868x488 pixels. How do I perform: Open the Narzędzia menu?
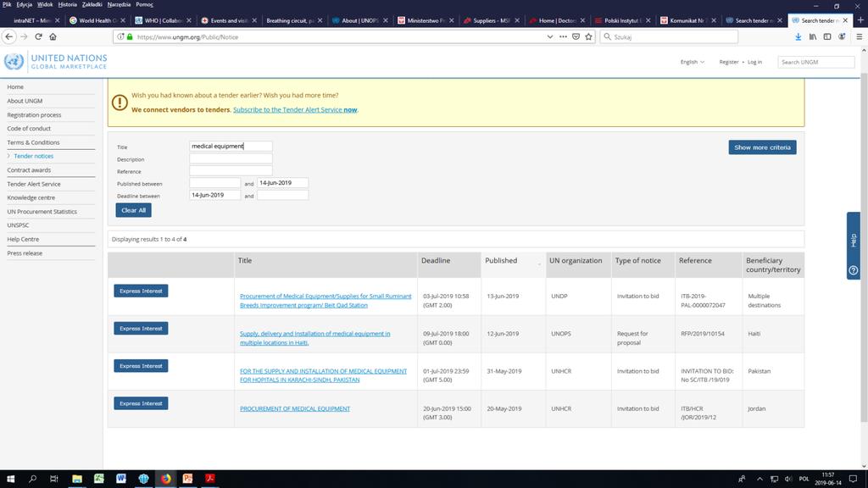coord(119,4)
